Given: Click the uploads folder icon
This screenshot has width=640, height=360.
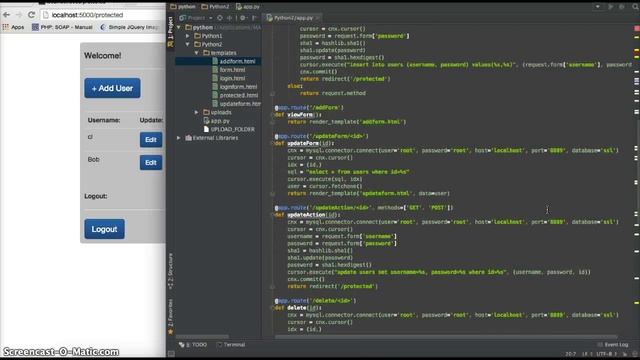Looking at the screenshot, I should click(206, 112).
